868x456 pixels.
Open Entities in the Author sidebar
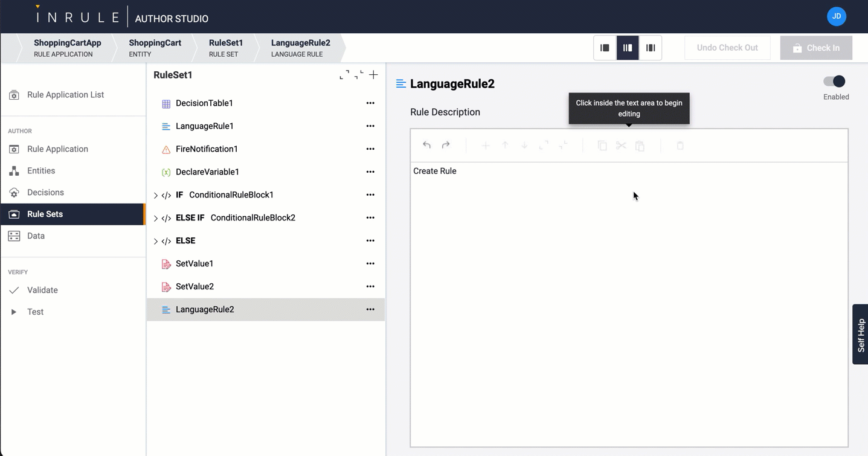(x=41, y=171)
